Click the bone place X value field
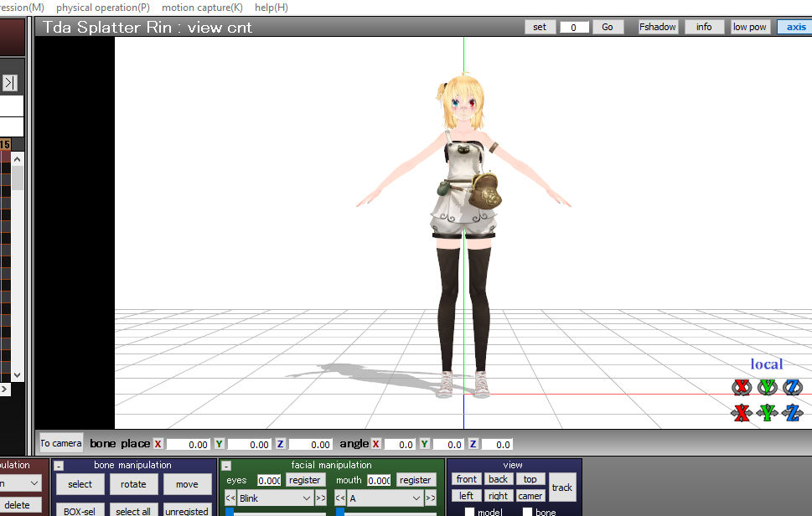The image size is (812, 516). coord(188,444)
